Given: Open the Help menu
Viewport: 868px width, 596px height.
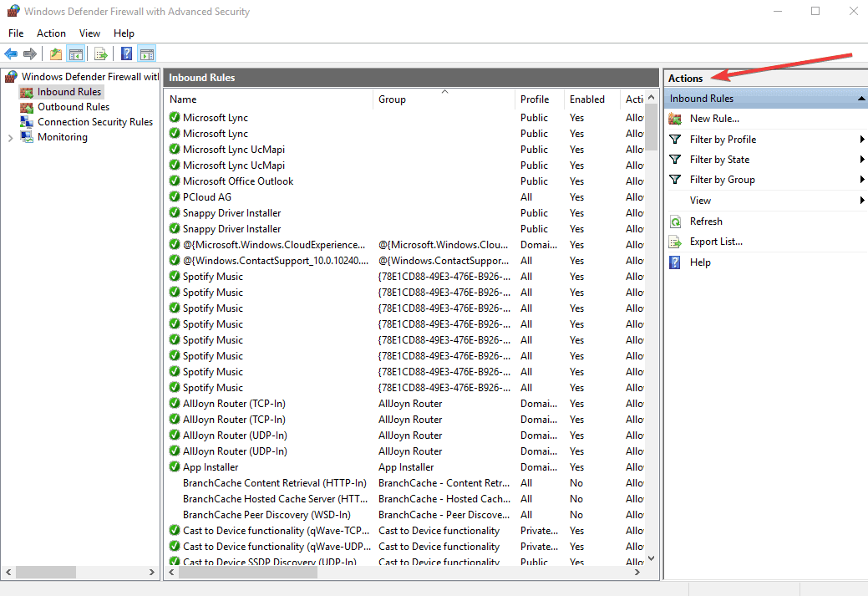Looking at the screenshot, I should (124, 33).
